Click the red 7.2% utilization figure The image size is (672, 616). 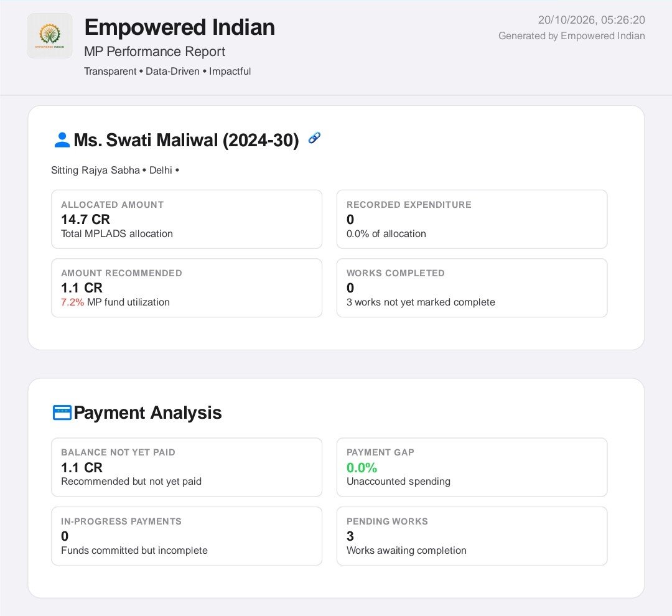click(72, 302)
